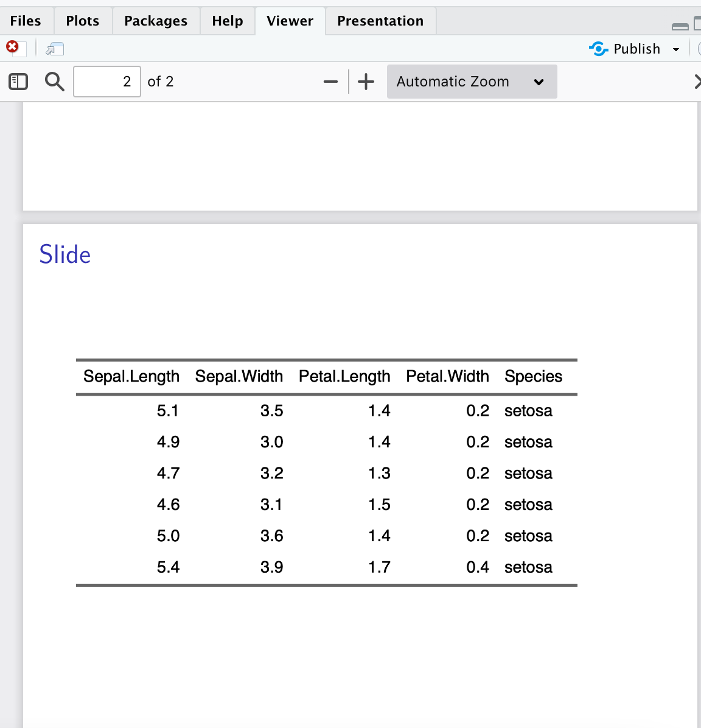Image resolution: width=701 pixels, height=728 pixels.
Task: Click "setosa" in the 5.4 row
Action: pyautogui.click(x=528, y=567)
